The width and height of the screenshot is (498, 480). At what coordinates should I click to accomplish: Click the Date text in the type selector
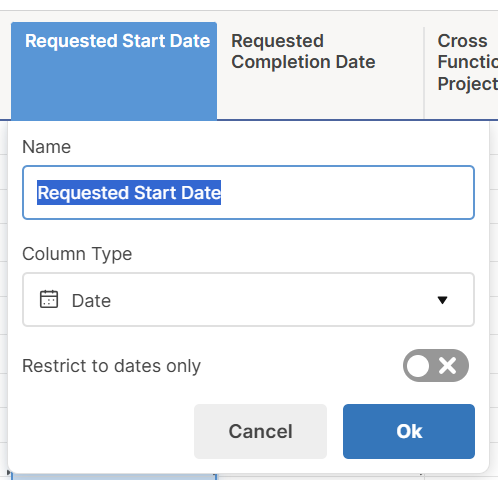(x=91, y=301)
